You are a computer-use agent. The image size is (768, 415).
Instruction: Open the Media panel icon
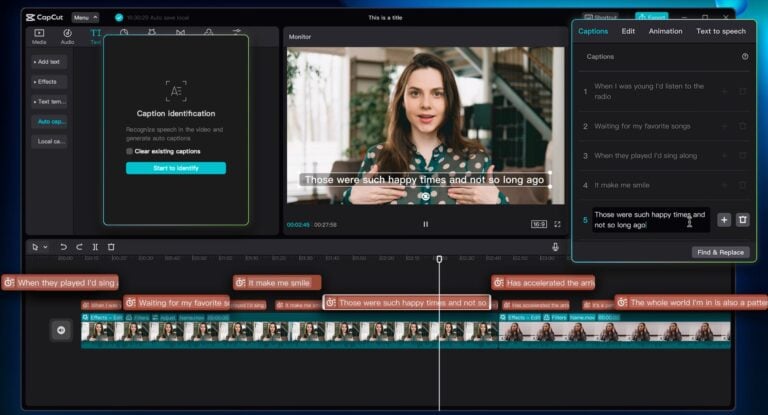pyautogui.click(x=39, y=36)
